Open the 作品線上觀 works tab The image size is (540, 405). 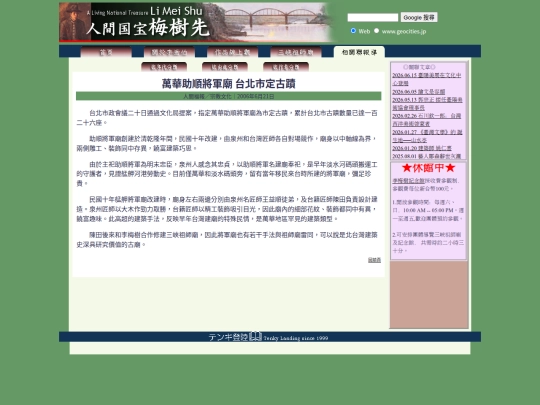coord(232,52)
